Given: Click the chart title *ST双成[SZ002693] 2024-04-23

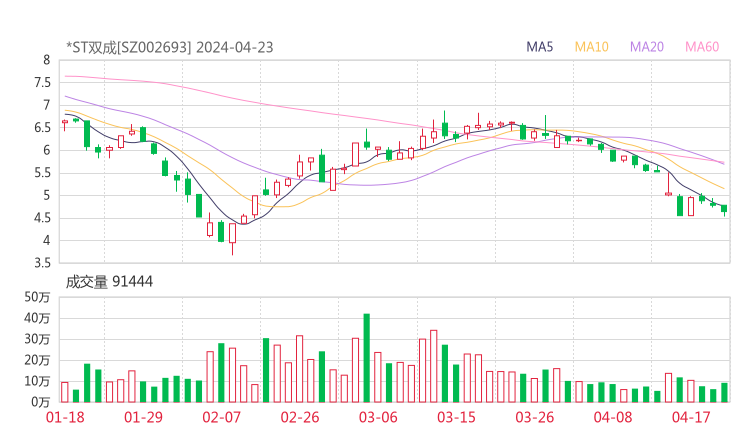Looking at the screenshot, I should click(x=170, y=48).
